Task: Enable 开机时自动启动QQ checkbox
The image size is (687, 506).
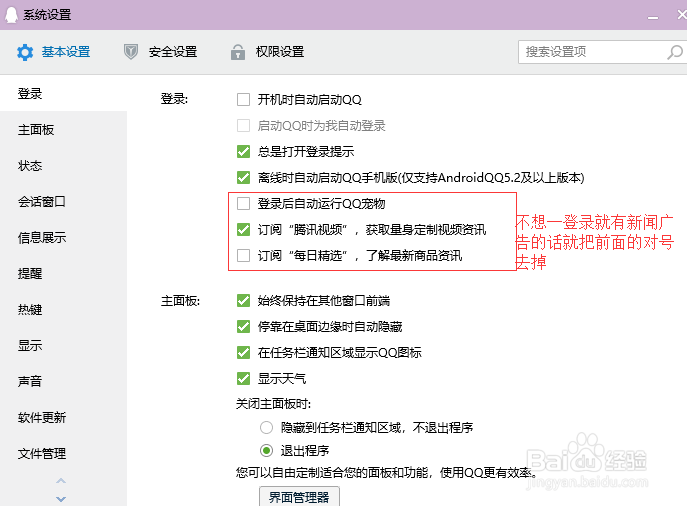Action: coord(243,99)
